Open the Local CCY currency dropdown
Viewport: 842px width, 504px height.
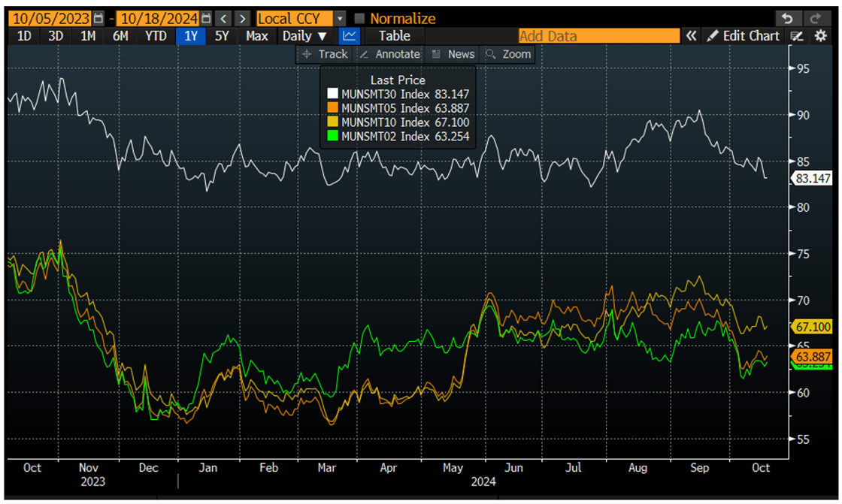coord(340,18)
